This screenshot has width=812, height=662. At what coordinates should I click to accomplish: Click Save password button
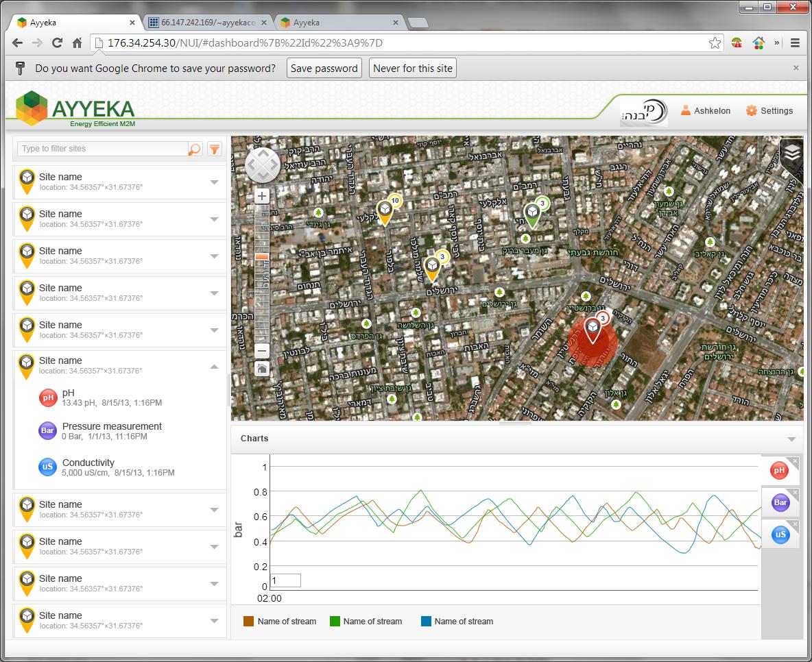click(x=324, y=69)
